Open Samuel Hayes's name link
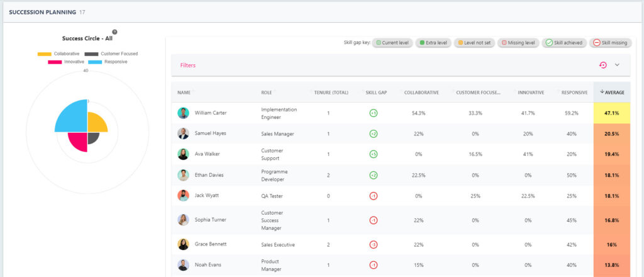The image size is (644, 277). click(210, 133)
